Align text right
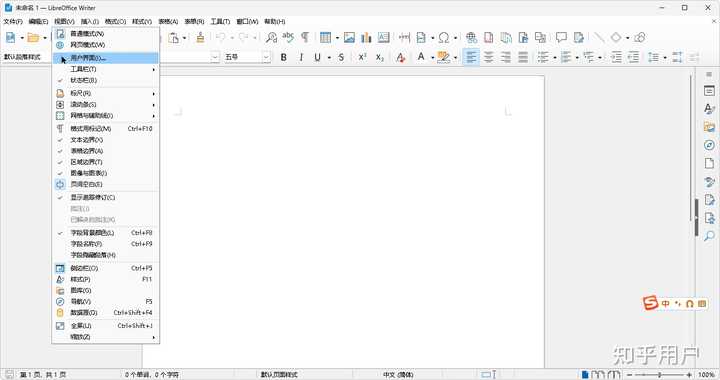 (506, 57)
